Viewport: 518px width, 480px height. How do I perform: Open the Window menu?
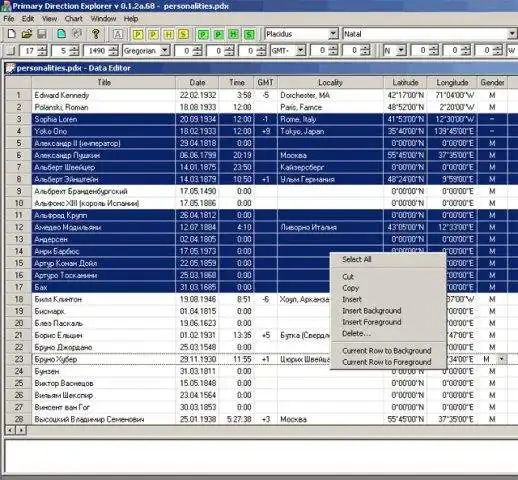pos(103,19)
